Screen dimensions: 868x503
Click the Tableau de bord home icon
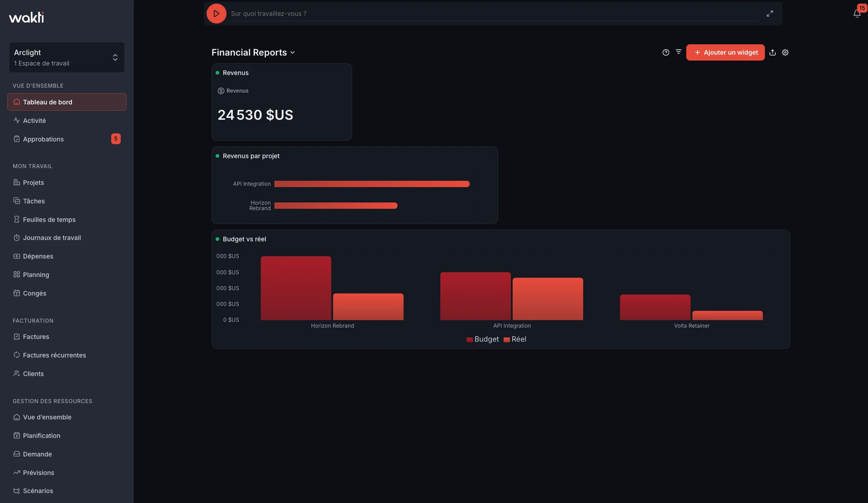tap(17, 102)
